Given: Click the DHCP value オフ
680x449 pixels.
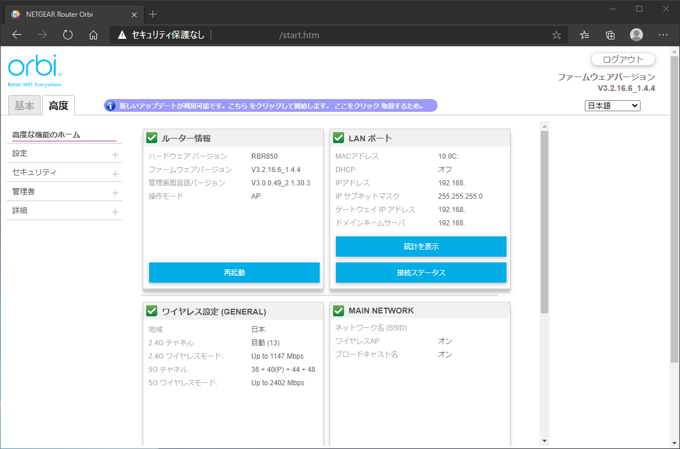Looking at the screenshot, I should [445, 170].
